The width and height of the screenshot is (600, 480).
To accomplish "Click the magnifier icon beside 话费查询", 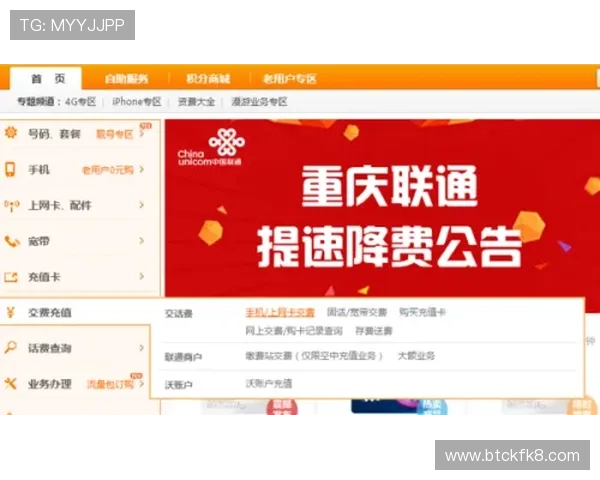I will click(x=10, y=348).
